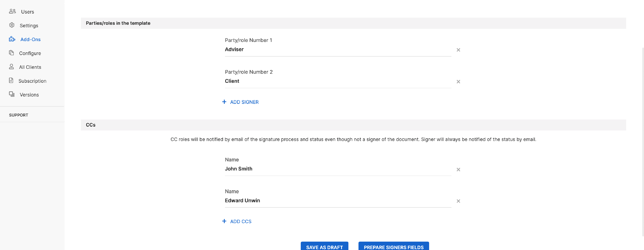This screenshot has width=644, height=250.
Task: Click the SUPPORT section label
Action: (18, 115)
